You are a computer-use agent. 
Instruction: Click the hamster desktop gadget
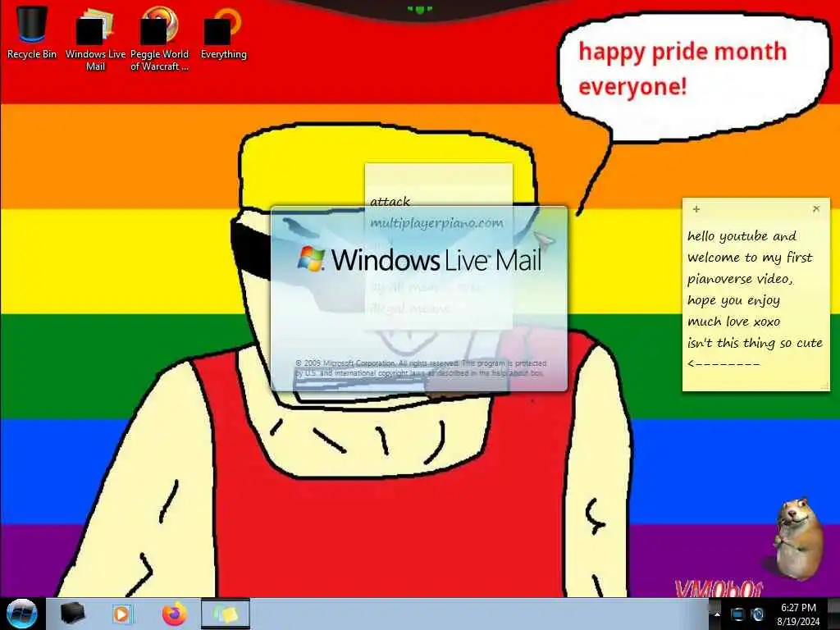point(798,539)
